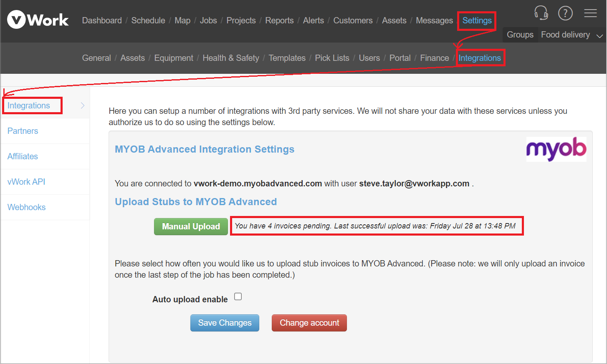Viewport: 607px width, 364px height.
Task: Click the steve.taylor@vworkapp.com user text
Action: tap(414, 183)
